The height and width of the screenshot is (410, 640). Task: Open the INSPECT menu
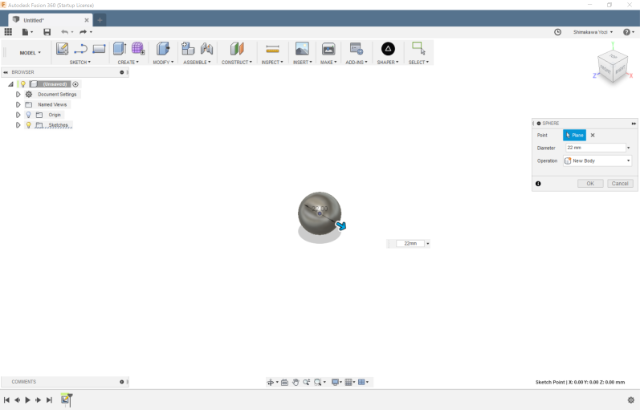272,62
